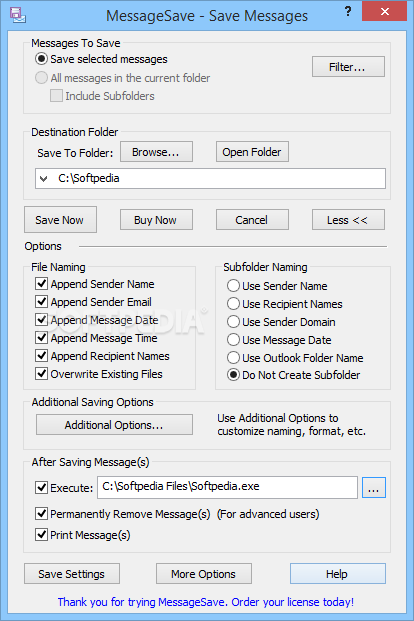The image size is (414, 621).
Task: Collapse options with Less << button
Action: coord(348,220)
